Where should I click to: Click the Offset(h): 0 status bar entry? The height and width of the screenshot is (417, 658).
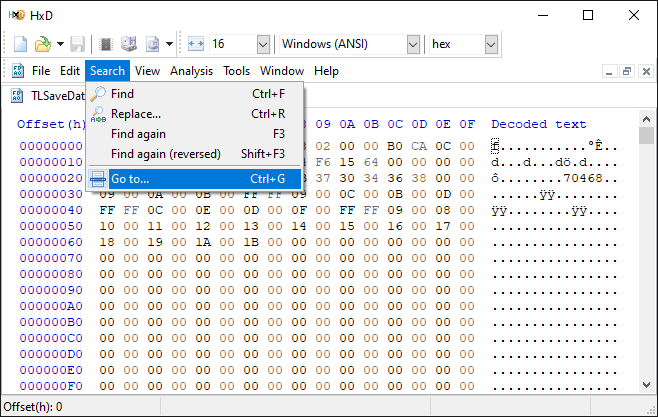(33, 407)
